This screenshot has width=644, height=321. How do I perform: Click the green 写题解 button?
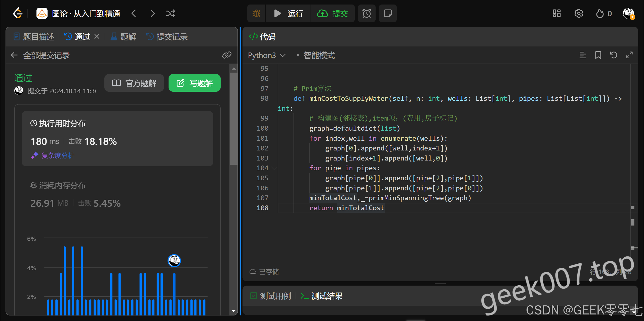click(x=194, y=83)
